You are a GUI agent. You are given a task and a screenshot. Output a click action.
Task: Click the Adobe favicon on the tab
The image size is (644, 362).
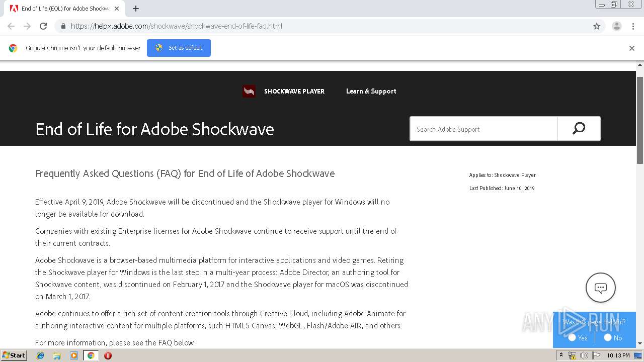coord(14,9)
